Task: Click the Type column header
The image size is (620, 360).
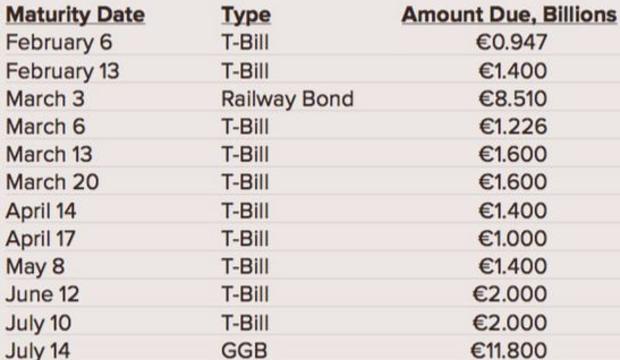Action: pyautogui.click(x=246, y=16)
